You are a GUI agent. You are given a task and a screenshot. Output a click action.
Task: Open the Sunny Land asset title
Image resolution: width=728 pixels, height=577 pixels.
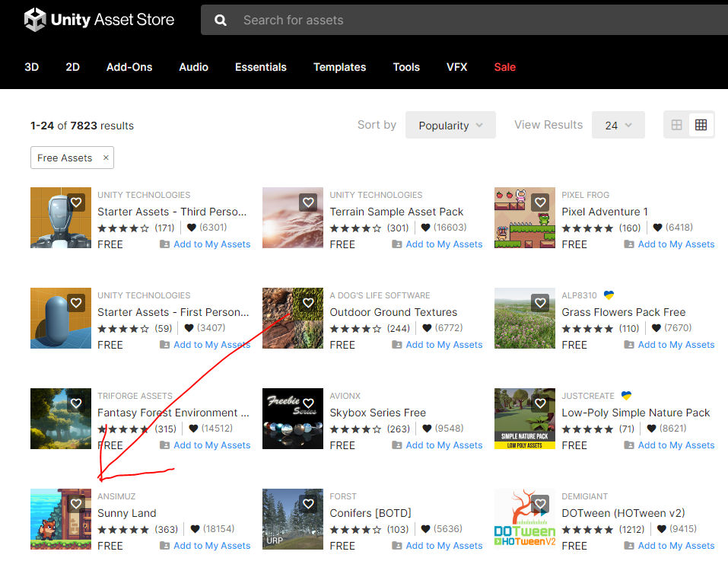click(x=127, y=513)
